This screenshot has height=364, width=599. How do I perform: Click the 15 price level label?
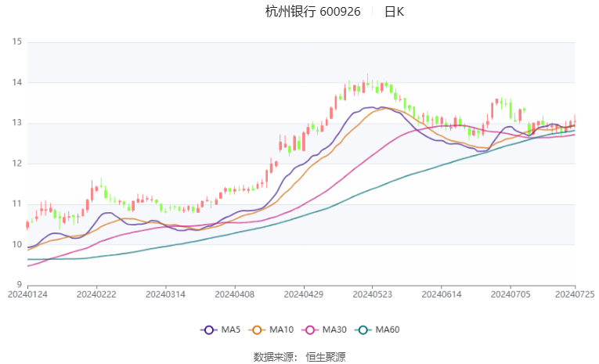point(16,42)
